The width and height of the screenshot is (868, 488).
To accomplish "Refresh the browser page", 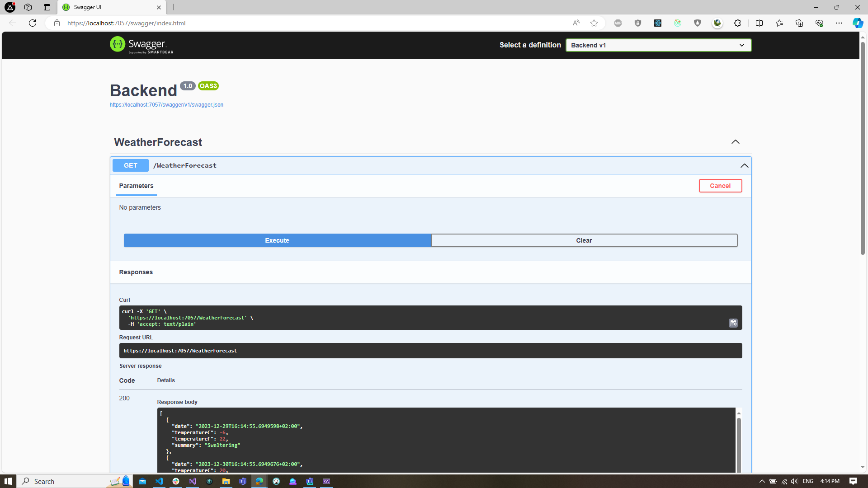I will coord(33,23).
